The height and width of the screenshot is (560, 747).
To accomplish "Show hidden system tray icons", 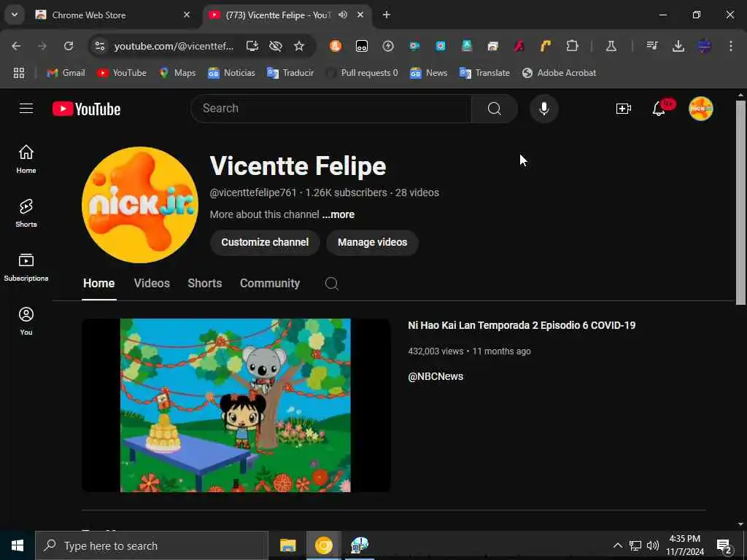I will tap(617, 545).
